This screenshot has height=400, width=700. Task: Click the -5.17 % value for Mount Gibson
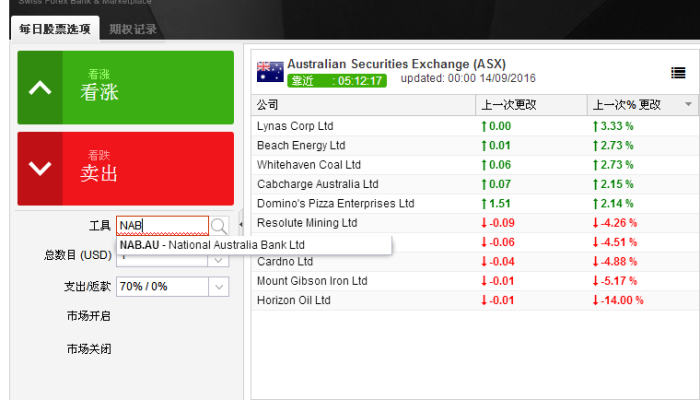click(x=615, y=281)
